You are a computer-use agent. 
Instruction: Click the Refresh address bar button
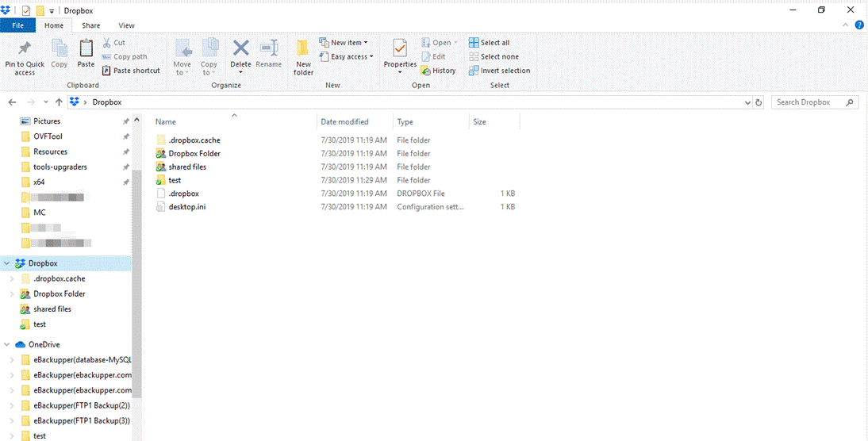(759, 102)
